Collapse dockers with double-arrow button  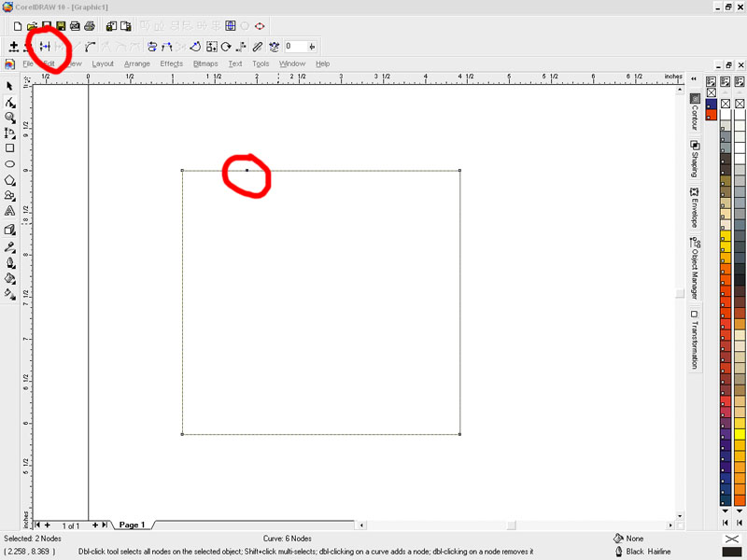pyautogui.click(x=694, y=79)
